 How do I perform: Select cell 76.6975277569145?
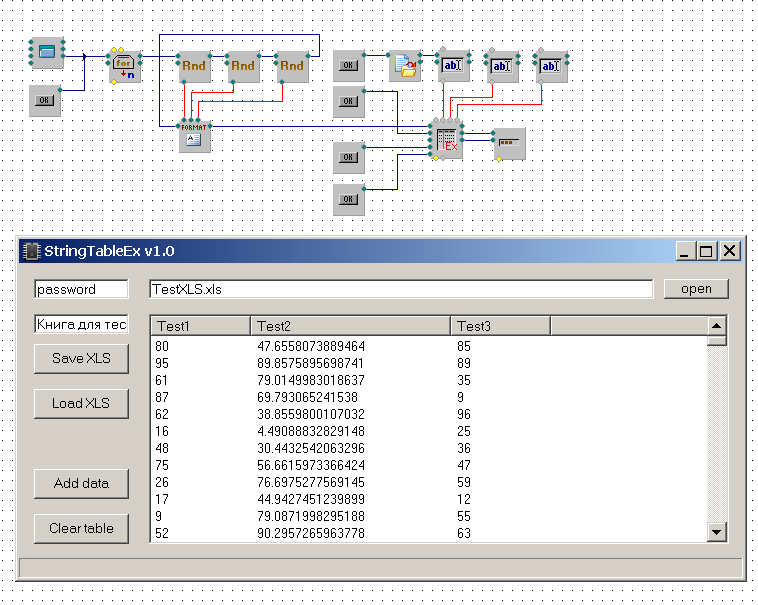[311, 482]
